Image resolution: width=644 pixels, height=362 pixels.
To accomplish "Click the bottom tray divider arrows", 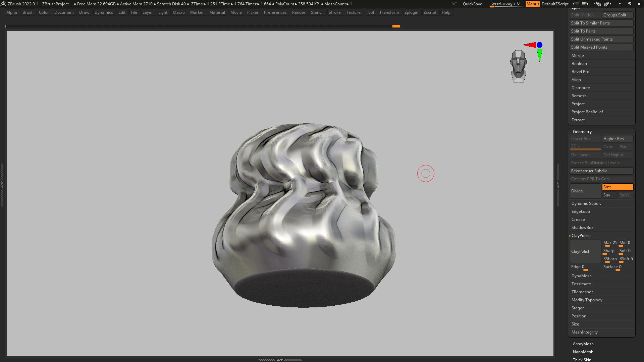I will 280,360.
